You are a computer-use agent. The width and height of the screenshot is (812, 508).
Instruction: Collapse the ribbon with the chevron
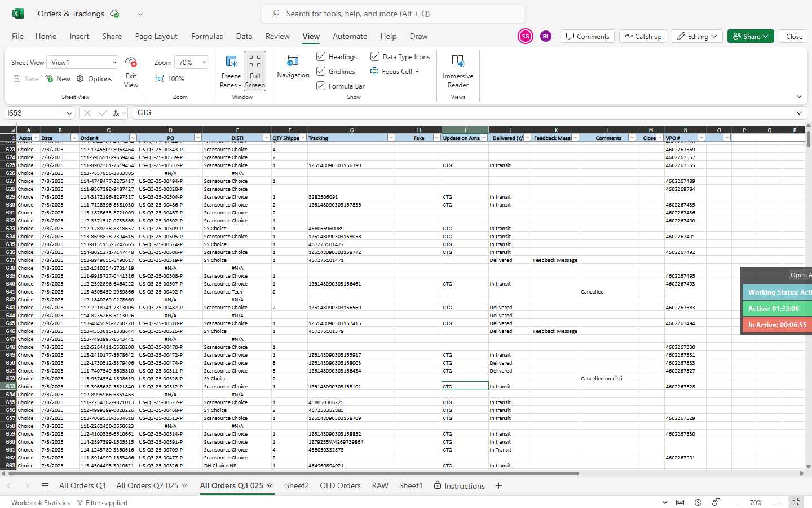(x=799, y=97)
